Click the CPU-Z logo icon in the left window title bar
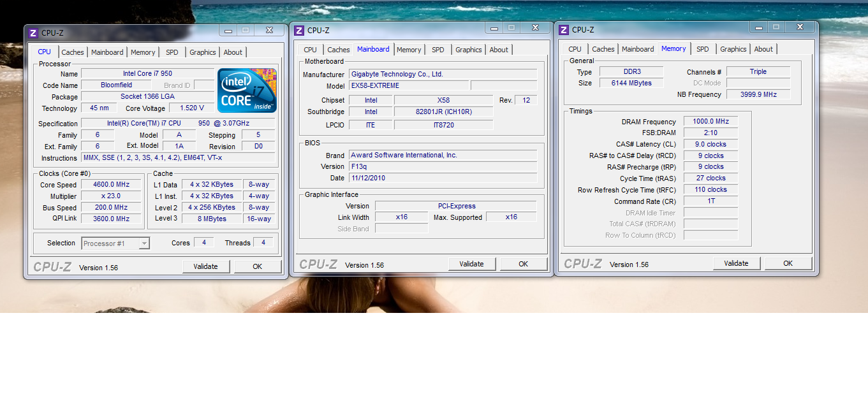 tap(33, 33)
